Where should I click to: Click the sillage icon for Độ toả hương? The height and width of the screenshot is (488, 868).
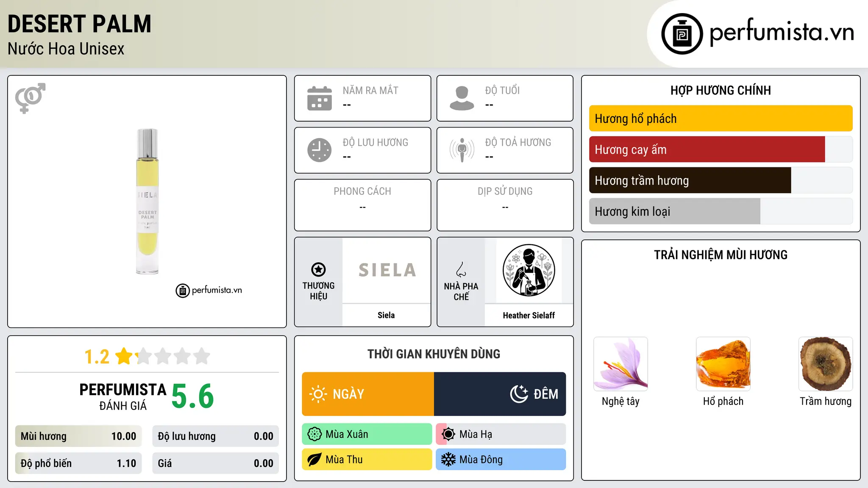pos(462,150)
